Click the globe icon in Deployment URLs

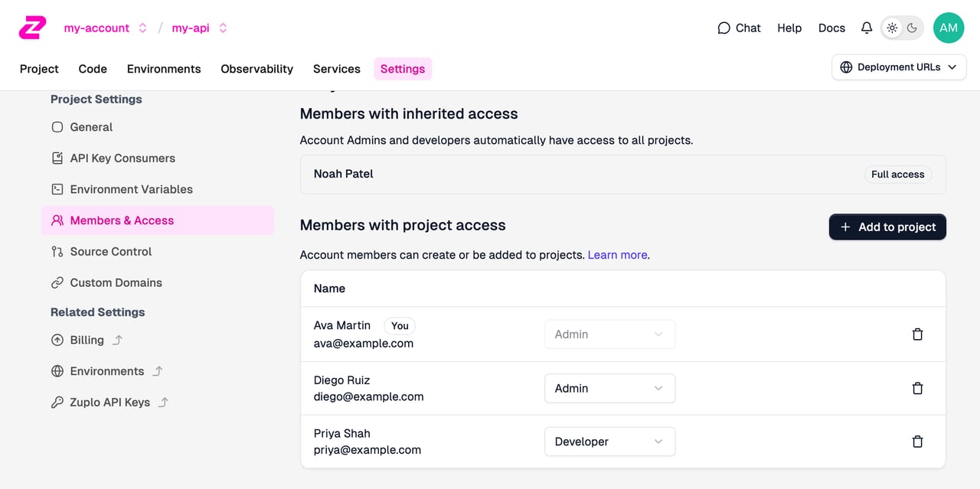coord(846,67)
